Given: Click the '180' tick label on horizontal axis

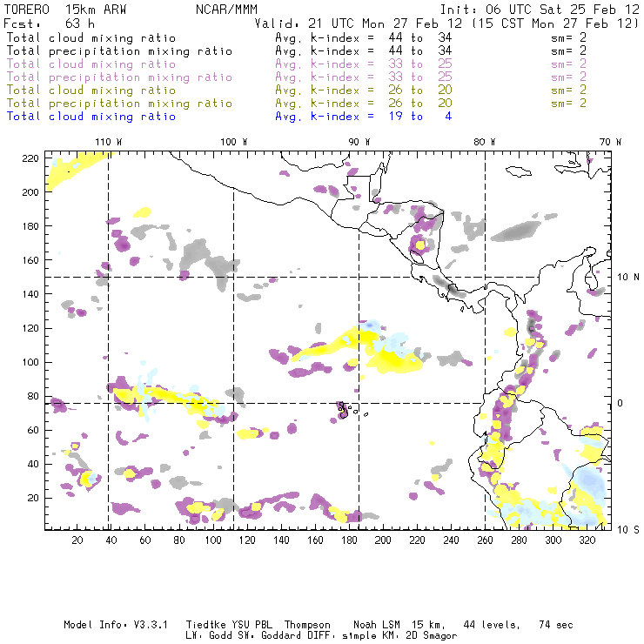Looking at the screenshot, I should click(x=349, y=540).
